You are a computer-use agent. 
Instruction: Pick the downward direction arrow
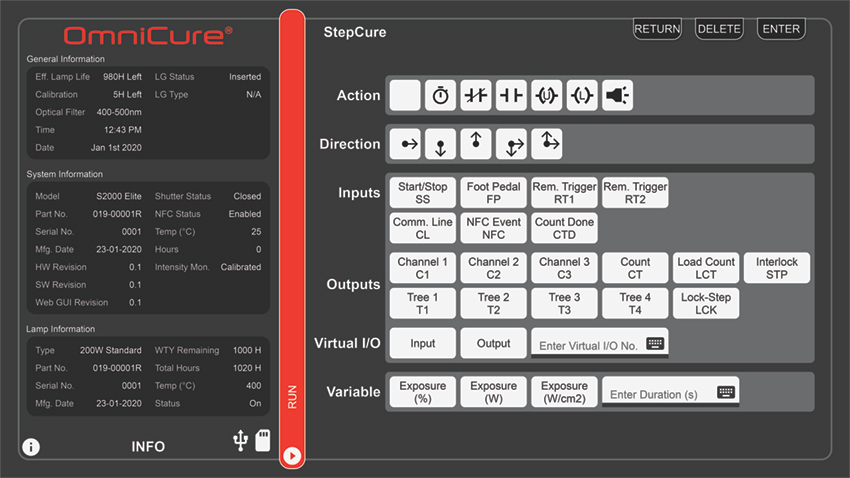click(440, 144)
